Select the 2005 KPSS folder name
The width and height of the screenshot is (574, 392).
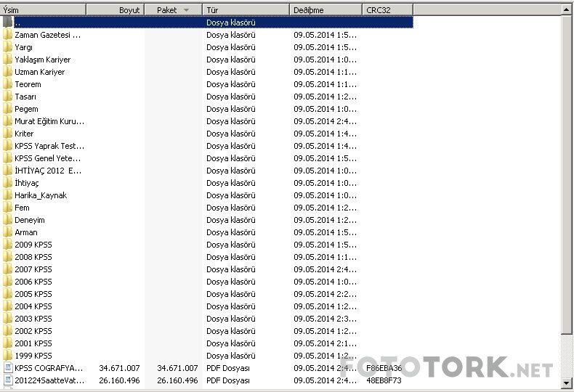pyautogui.click(x=33, y=294)
